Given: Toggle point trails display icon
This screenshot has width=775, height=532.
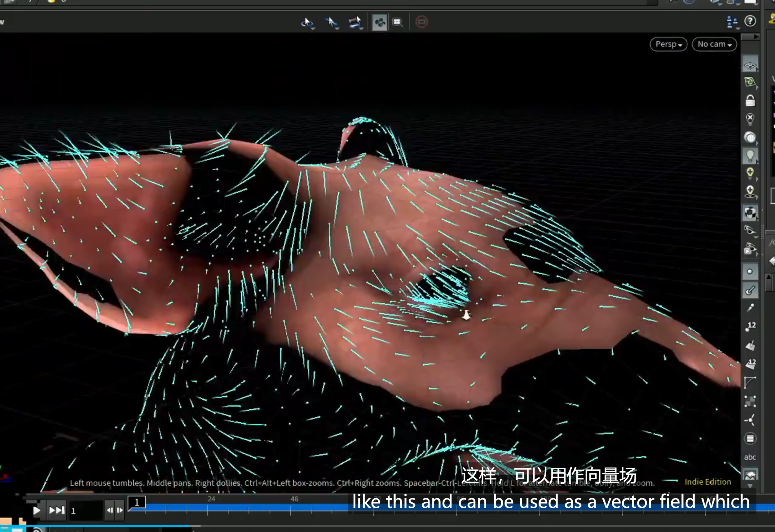Looking at the screenshot, I should click(x=750, y=308).
